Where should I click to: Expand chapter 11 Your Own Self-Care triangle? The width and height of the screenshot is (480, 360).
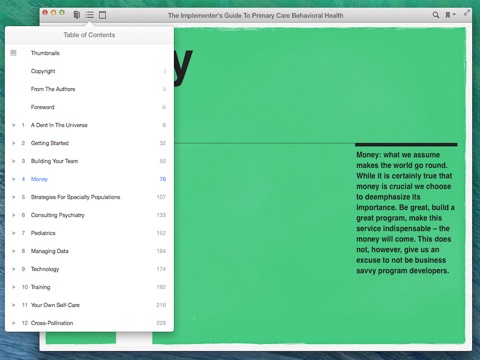(x=14, y=305)
